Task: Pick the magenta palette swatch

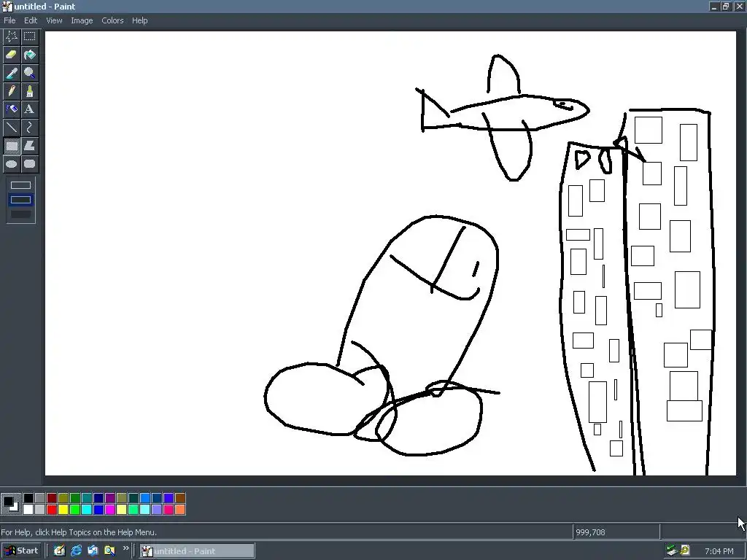Action: click(x=110, y=510)
